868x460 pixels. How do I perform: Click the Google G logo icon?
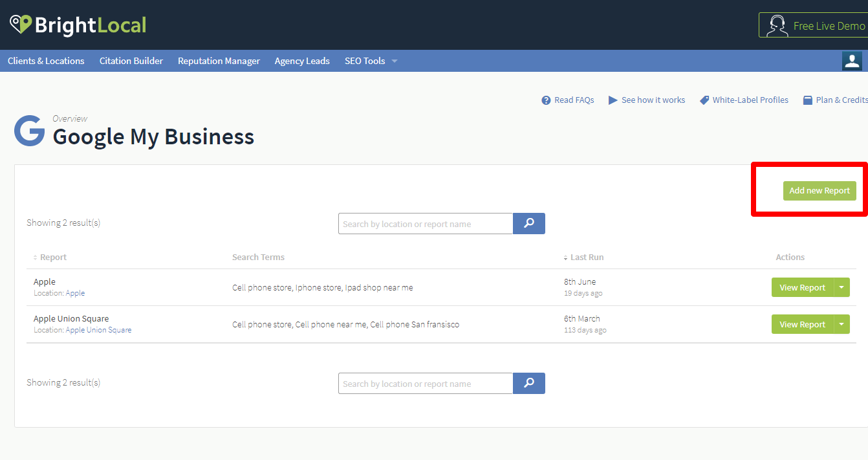coord(29,131)
